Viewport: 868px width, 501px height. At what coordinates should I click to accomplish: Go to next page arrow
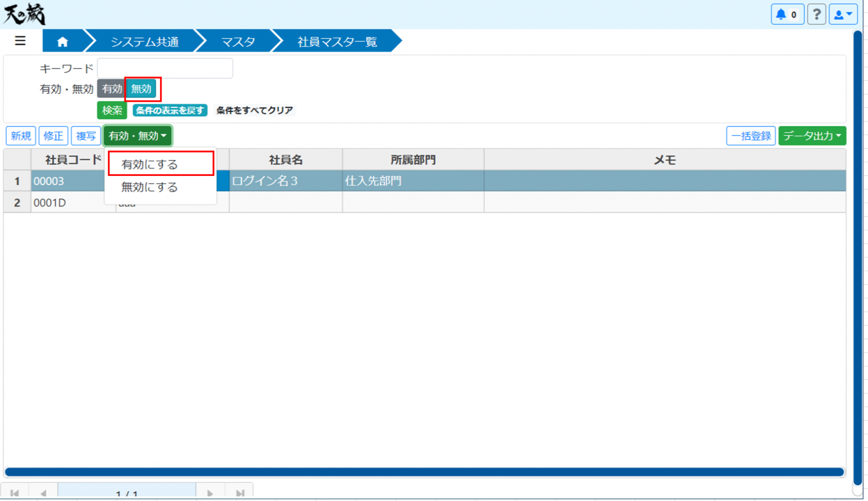[x=210, y=493]
